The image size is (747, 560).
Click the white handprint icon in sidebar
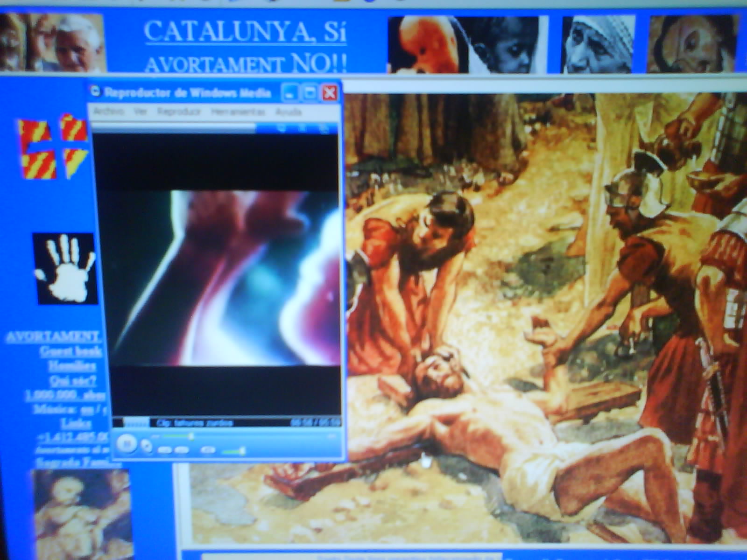tap(65, 268)
